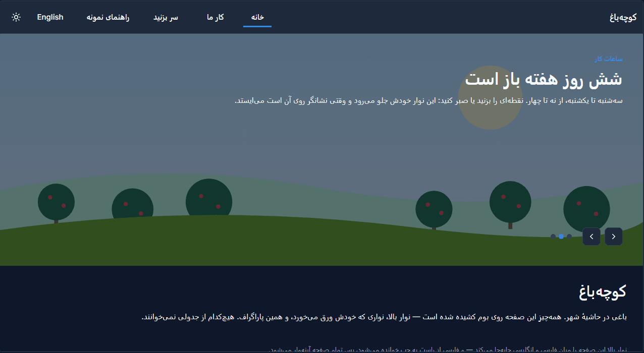
Task: Open the سر بزنید nav item
Action: [x=166, y=17]
